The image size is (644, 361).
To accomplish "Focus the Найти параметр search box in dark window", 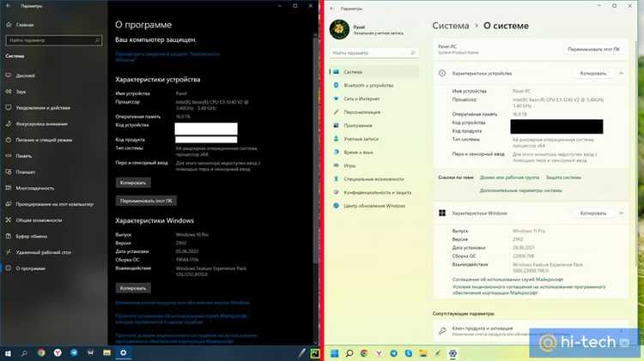I will tap(54, 40).
